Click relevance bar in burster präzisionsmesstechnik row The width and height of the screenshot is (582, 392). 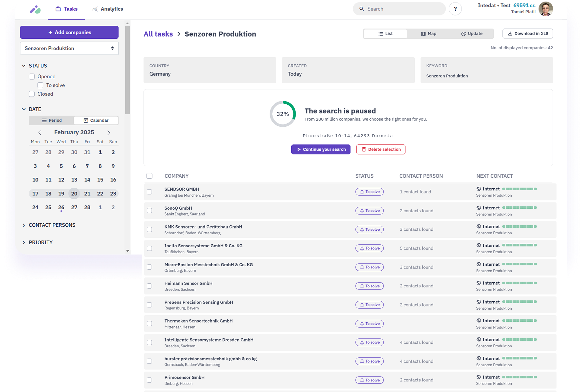pos(519,358)
